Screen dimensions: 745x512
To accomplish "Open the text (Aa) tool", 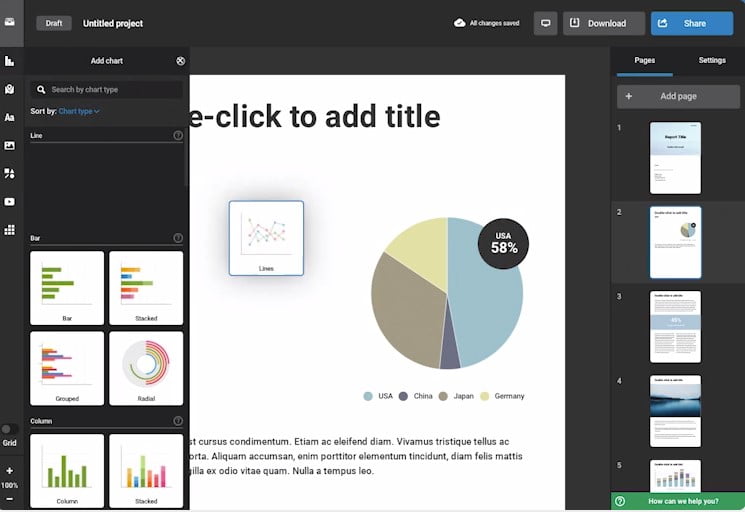I will tap(10, 117).
